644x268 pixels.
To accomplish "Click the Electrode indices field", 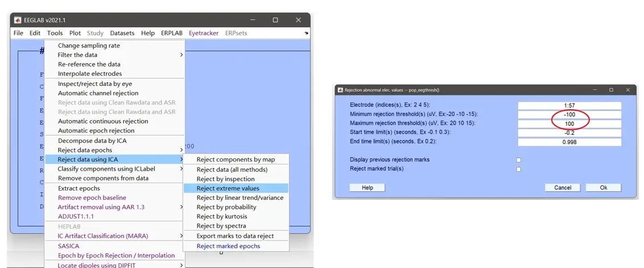I will 569,105.
